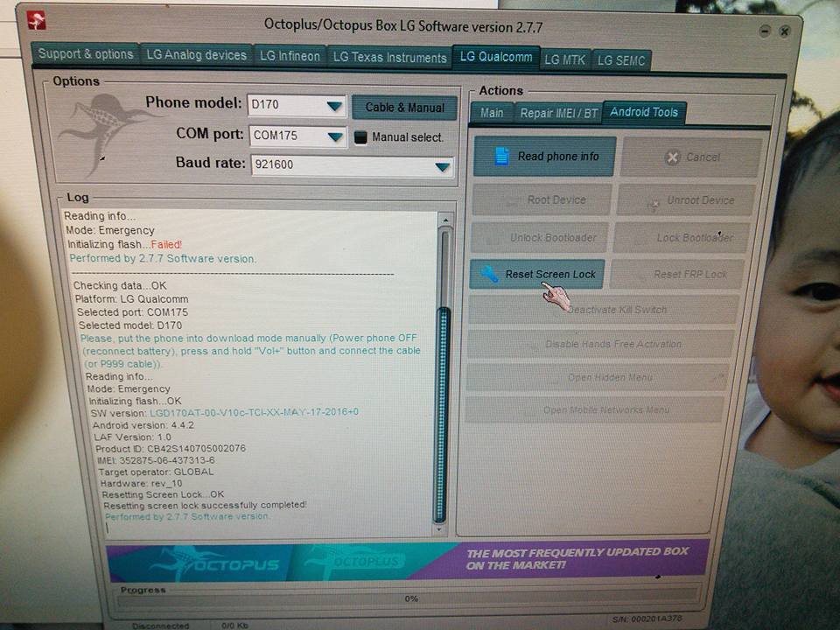This screenshot has height=630, width=840.
Task: Click the Unroot Device icon
Action: click(x=654, y=204)
